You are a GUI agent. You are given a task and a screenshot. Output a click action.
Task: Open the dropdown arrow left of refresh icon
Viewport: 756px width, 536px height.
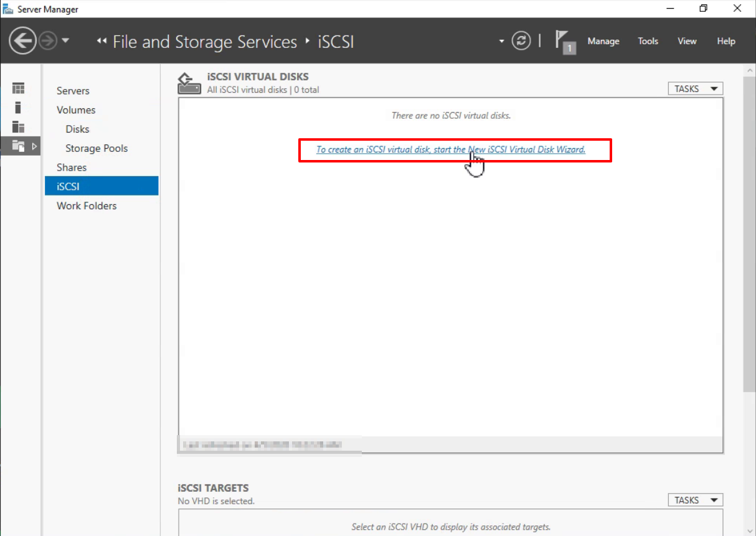click(x=501, y=42)
